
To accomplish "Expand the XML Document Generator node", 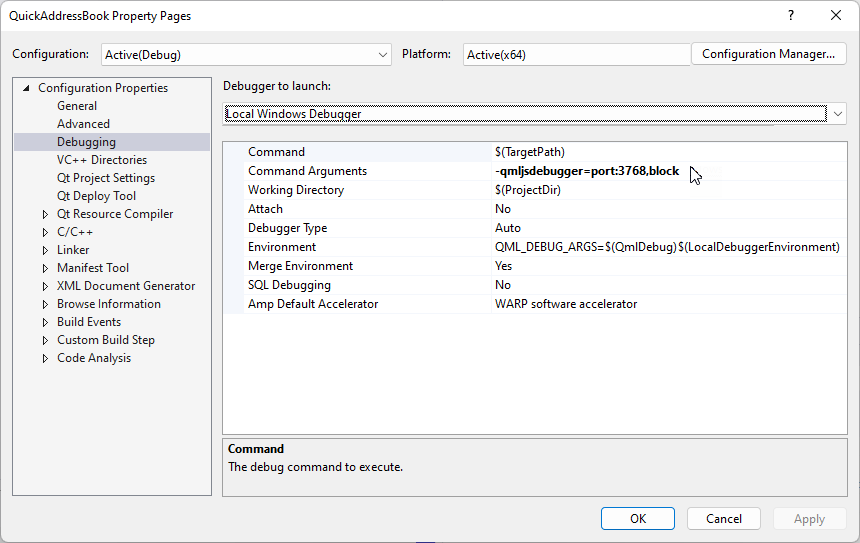I will point(46,286).
